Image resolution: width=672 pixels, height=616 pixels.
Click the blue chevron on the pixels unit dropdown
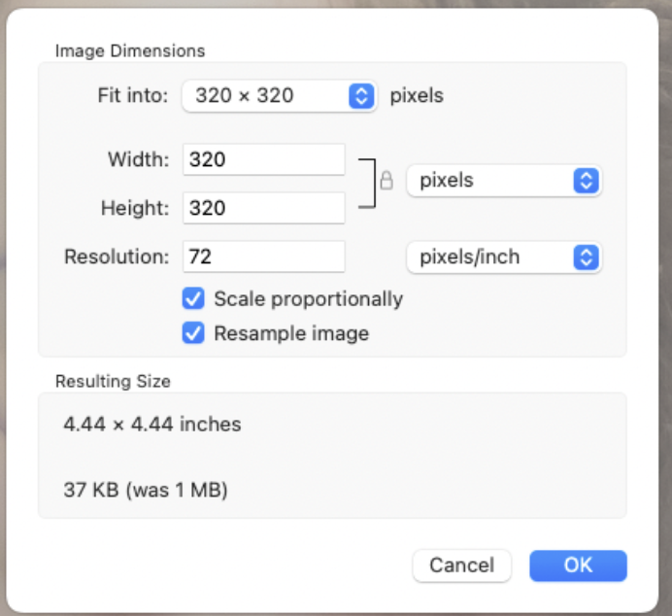point(585,181)
